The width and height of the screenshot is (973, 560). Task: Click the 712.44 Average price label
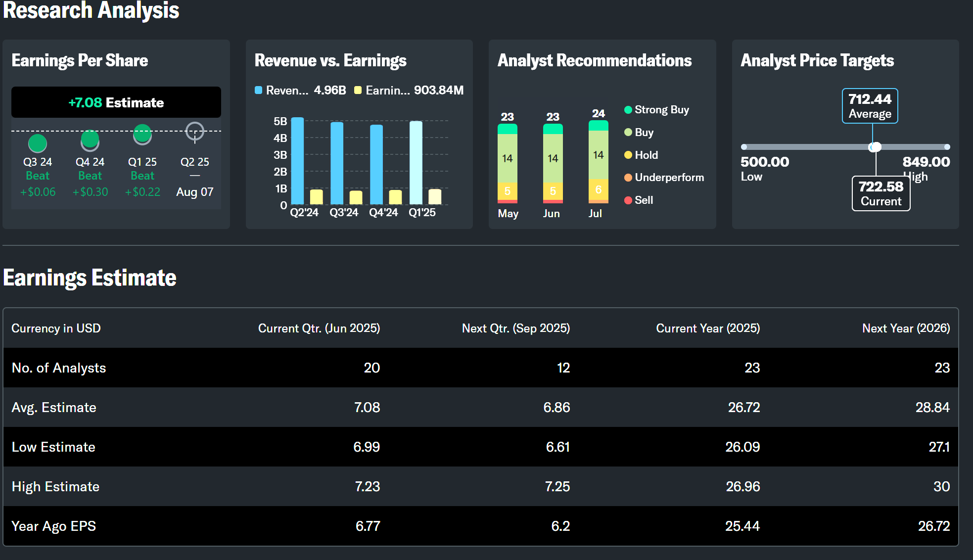[x=870, y=106]
